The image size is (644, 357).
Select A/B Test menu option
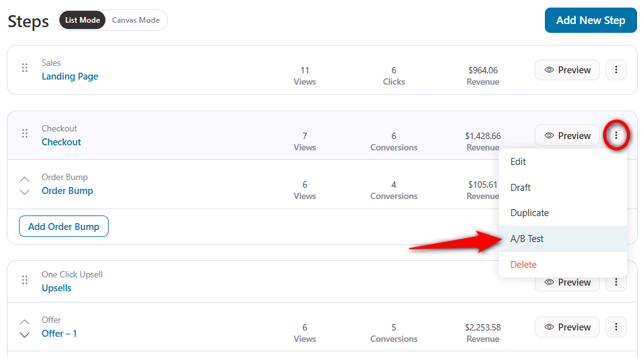click(563, 239)
